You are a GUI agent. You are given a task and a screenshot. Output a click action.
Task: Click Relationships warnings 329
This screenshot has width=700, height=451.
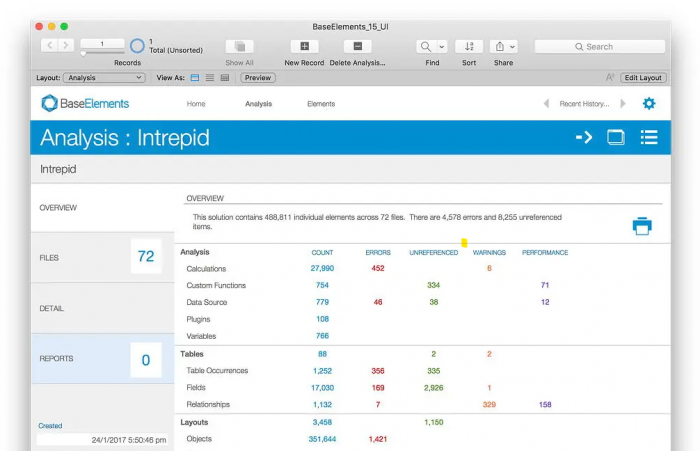[x=489, y=405]
